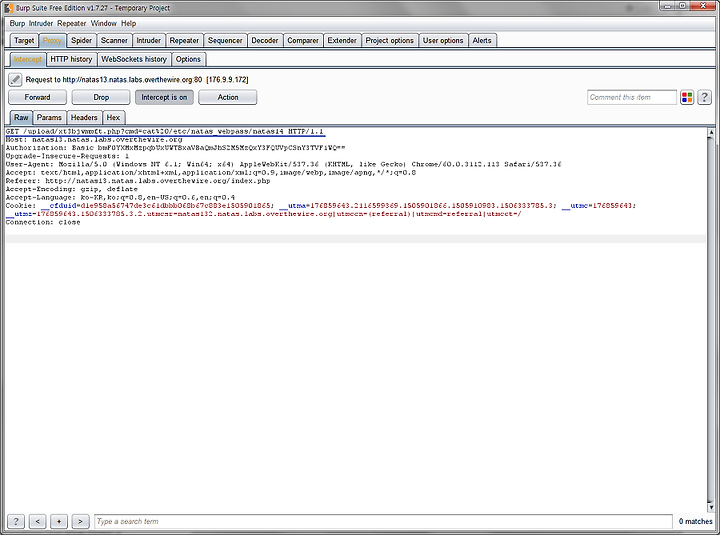
Task: Click the 'Referer:' header line
Action: [x=138, y=181]
